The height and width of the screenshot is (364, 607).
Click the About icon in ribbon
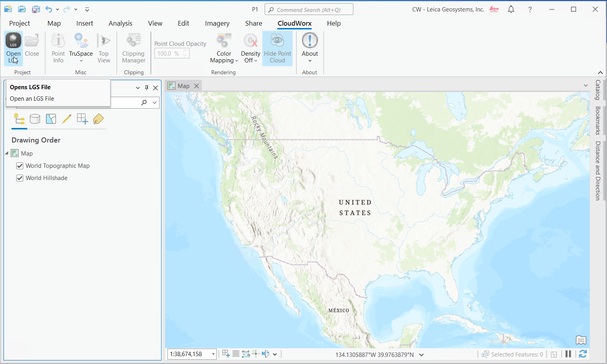(310, 41)
